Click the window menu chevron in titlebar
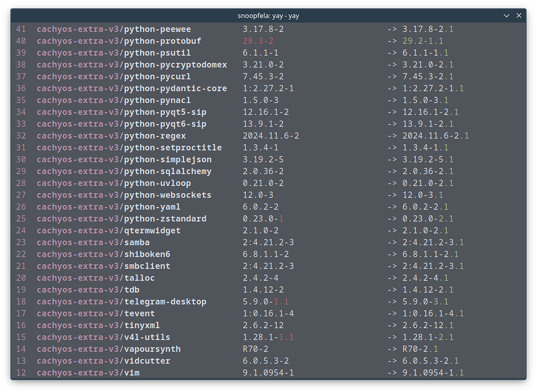This screenshot has height=392, width=537. coord(506,16)
